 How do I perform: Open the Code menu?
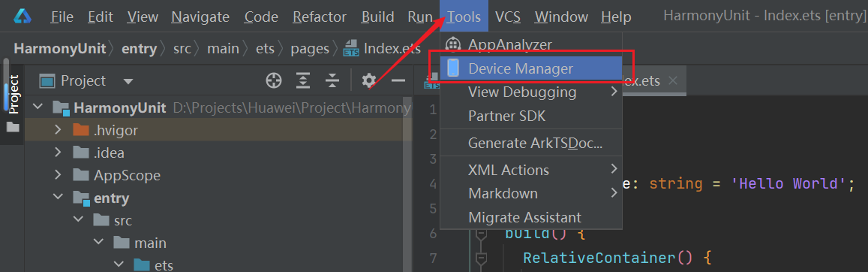point(261,17)
